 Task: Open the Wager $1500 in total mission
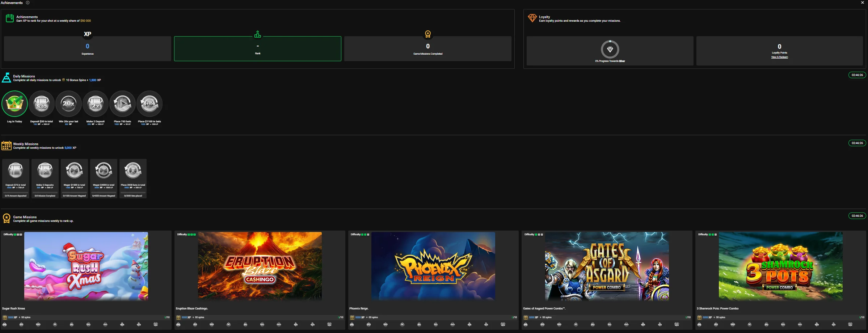tap(74, 178)
